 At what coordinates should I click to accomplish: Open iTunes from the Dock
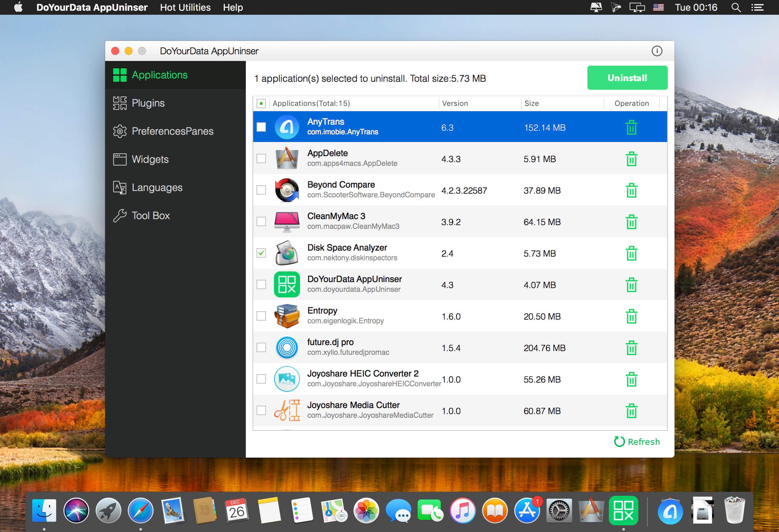coord(463,511)
